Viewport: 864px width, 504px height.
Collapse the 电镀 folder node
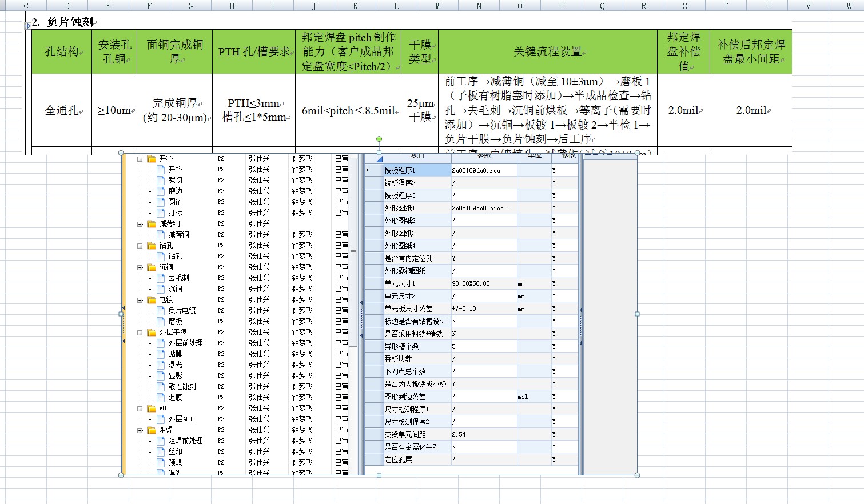pyautogui.click(x=140, y=300)
